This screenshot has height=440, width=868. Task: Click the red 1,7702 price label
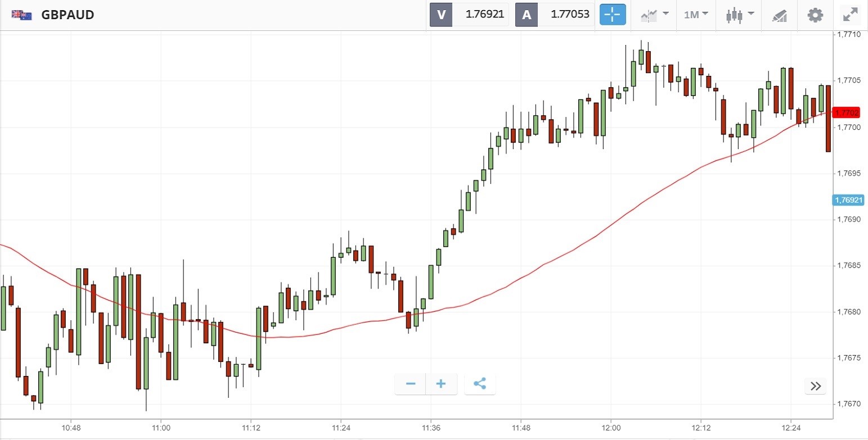[847, 113]
